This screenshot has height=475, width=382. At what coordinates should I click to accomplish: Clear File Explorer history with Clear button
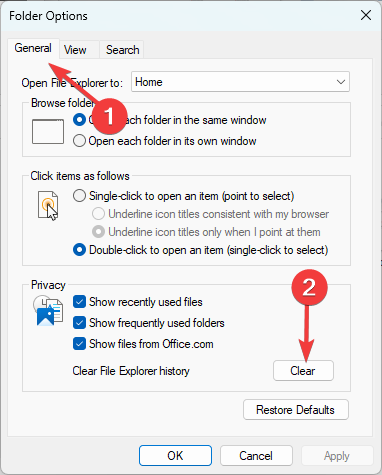[x=303, y=371]
